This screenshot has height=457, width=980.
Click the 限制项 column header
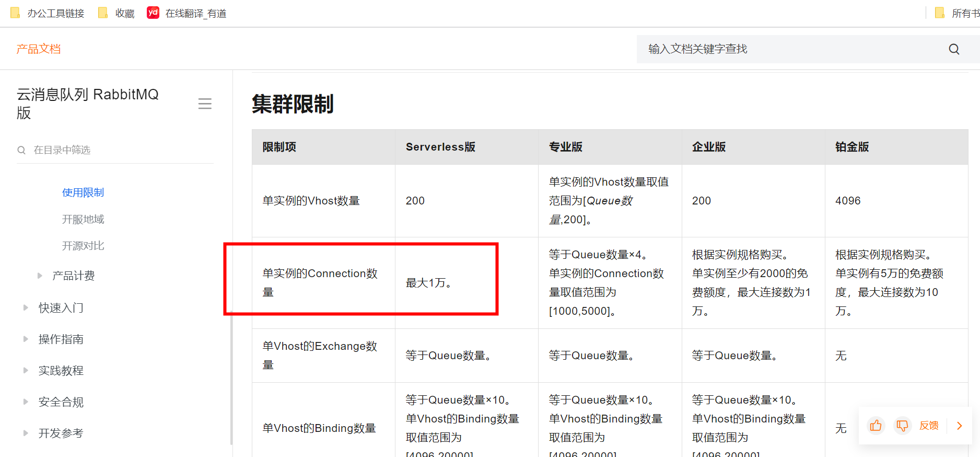click(x=323, y=147)
